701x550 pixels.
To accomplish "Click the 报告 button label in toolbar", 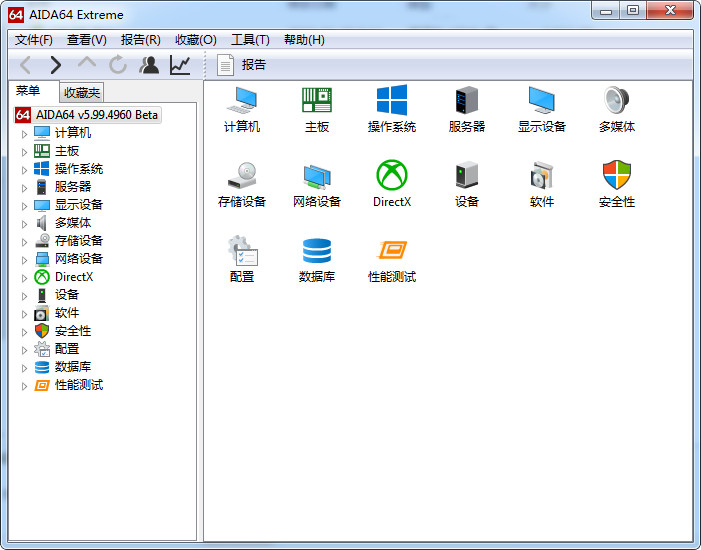I will (x=253, y=65).
